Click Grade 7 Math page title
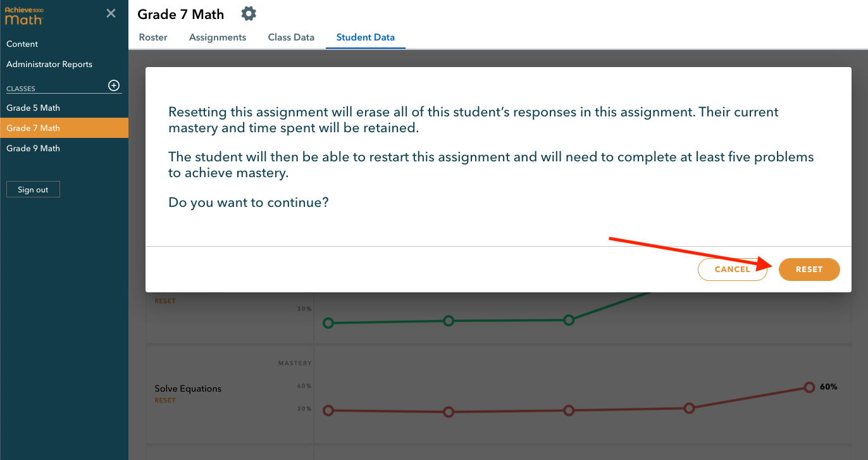Screen dimensions: 868x460 coord(181,14)
